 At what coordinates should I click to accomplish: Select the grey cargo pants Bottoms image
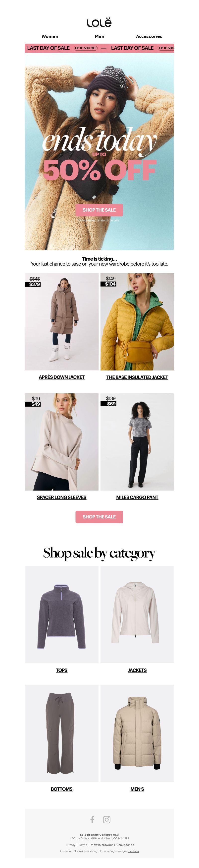point(61,733)
